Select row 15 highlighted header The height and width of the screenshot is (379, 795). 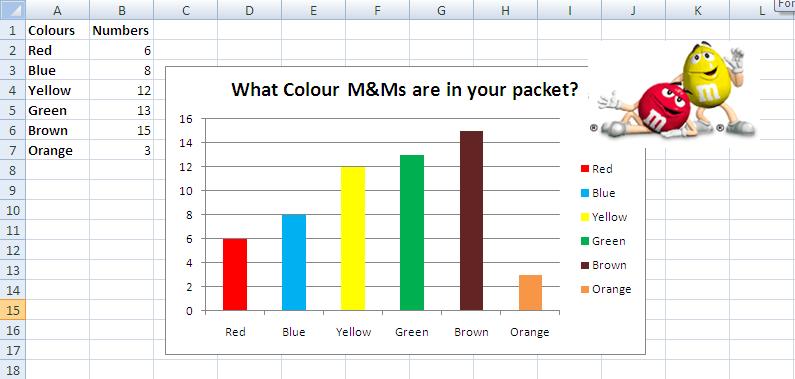point(13,310)
